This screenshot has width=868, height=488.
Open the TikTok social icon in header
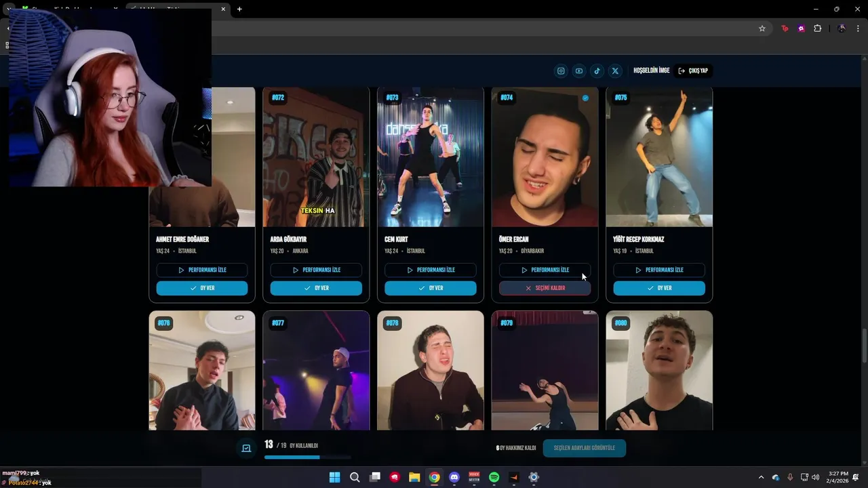[x=597, y=70]
